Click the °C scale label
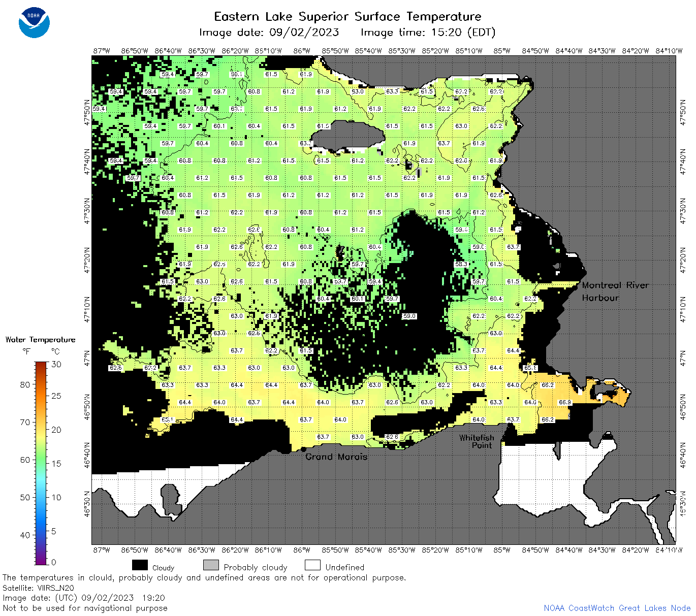Screen dimensions: 696x616 (55, 351)
